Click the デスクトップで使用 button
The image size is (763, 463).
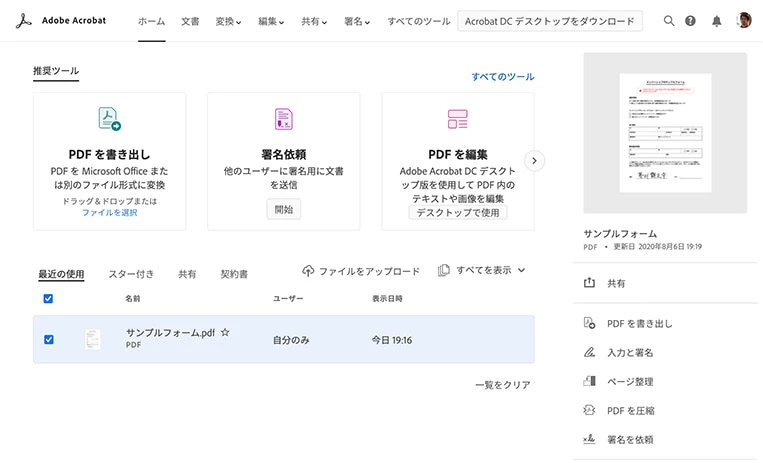point(458,212)
